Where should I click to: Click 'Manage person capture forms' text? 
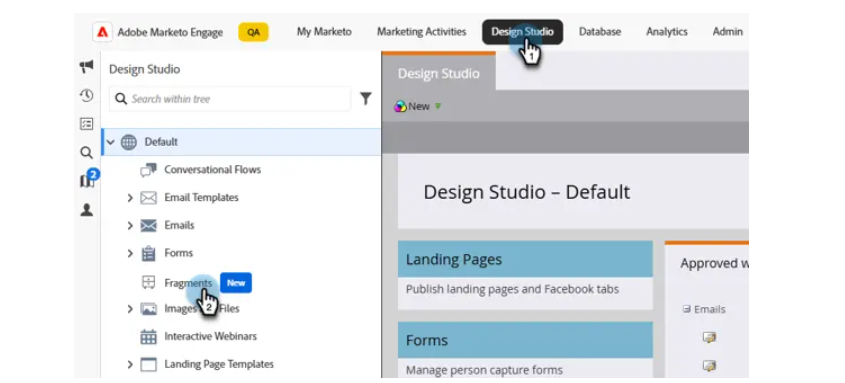pos(484,370)
